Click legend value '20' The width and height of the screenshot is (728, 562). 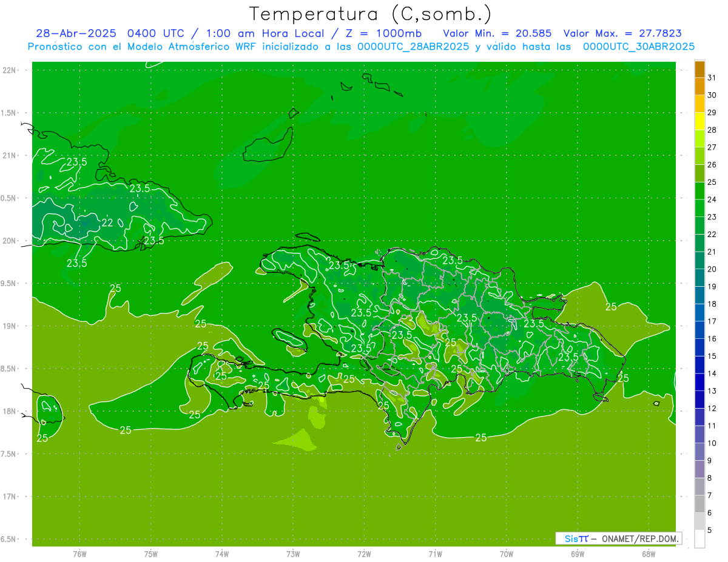tap(712, 269)
